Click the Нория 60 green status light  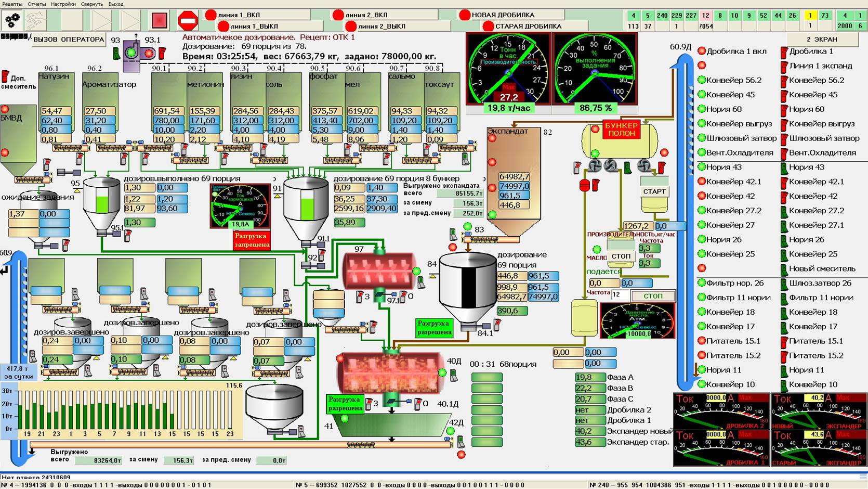702,109
